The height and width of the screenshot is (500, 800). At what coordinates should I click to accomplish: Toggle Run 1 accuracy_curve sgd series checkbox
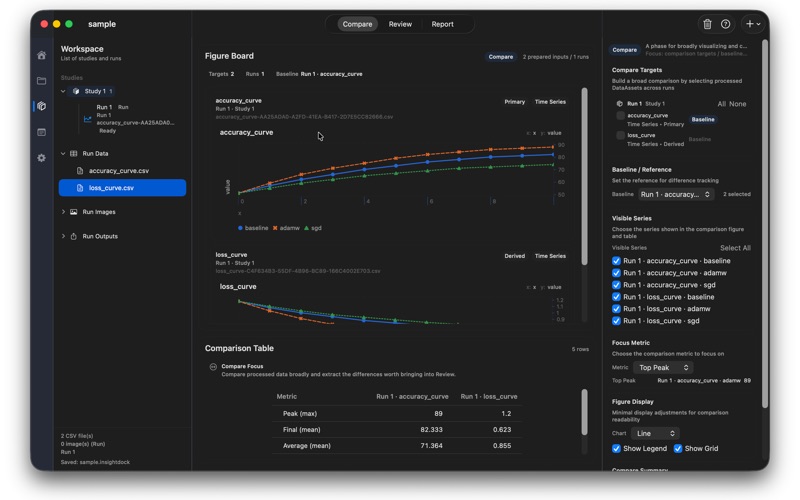pos(616,285)
